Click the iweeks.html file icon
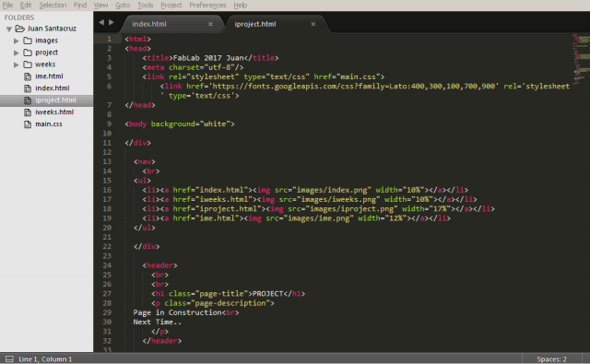590x364 pixels. pos(28,112)
